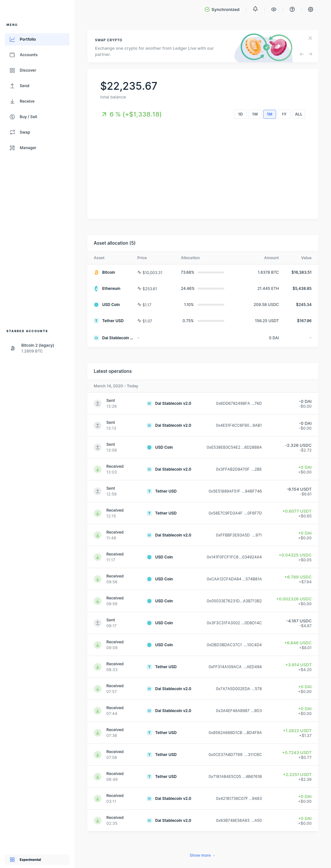Click the sent icon for 13:26 operation
This screenshot has width=331, height=868.
click(x=98, y=403)
